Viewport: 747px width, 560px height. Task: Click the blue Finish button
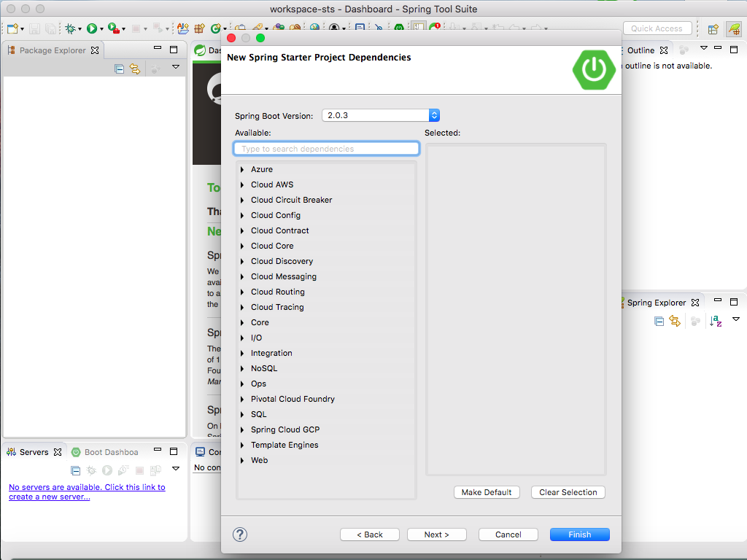pyautogui.click(x=580, y=534)
